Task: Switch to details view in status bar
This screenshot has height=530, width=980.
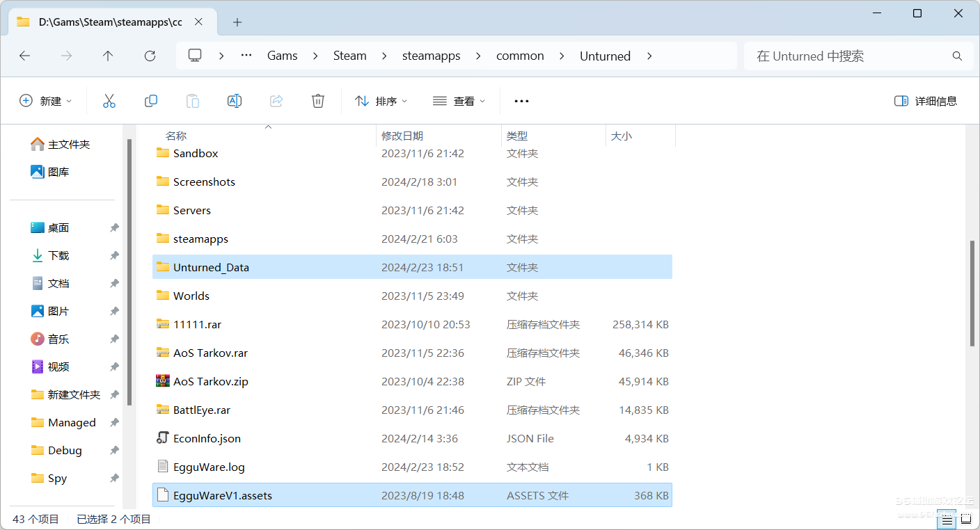Action: [947, 519]
